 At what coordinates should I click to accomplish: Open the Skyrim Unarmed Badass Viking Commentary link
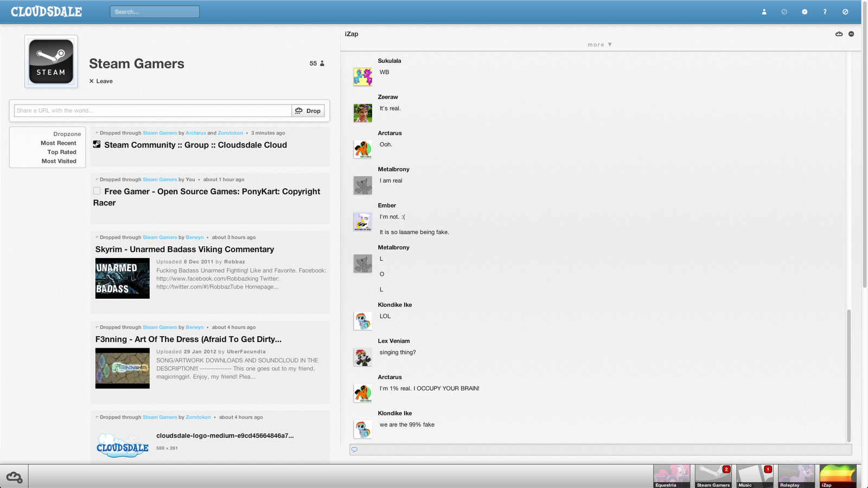[x=184, y=249]
